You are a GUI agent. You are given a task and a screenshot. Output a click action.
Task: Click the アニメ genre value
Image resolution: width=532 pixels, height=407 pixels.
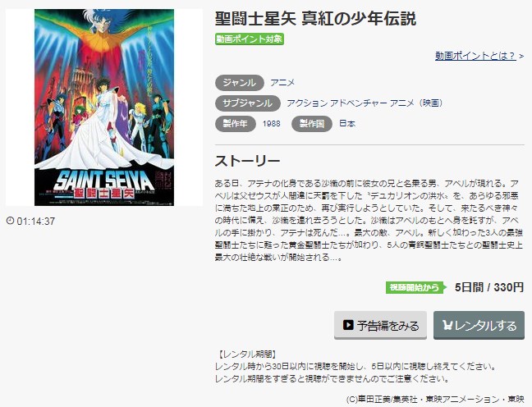tap(282, 83)
